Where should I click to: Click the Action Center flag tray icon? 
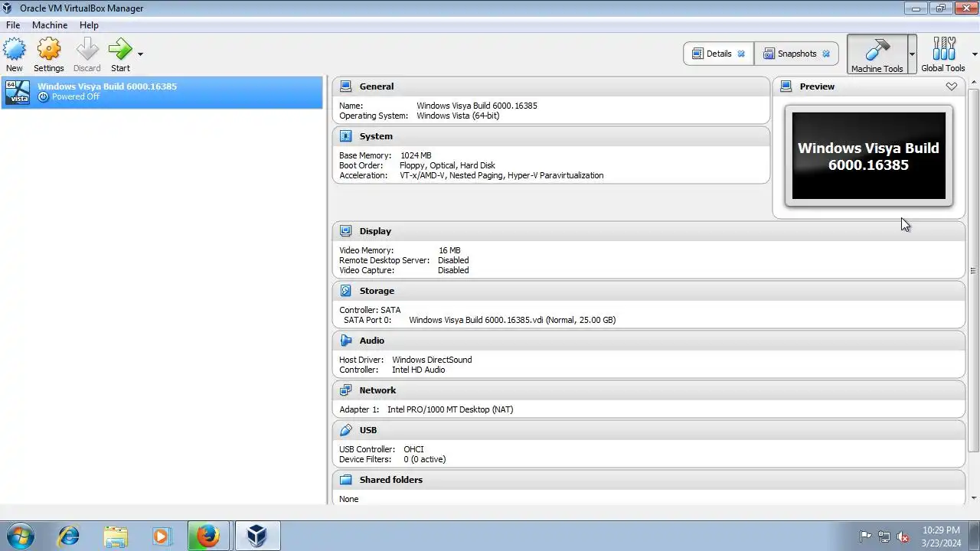tap(866, 536)
